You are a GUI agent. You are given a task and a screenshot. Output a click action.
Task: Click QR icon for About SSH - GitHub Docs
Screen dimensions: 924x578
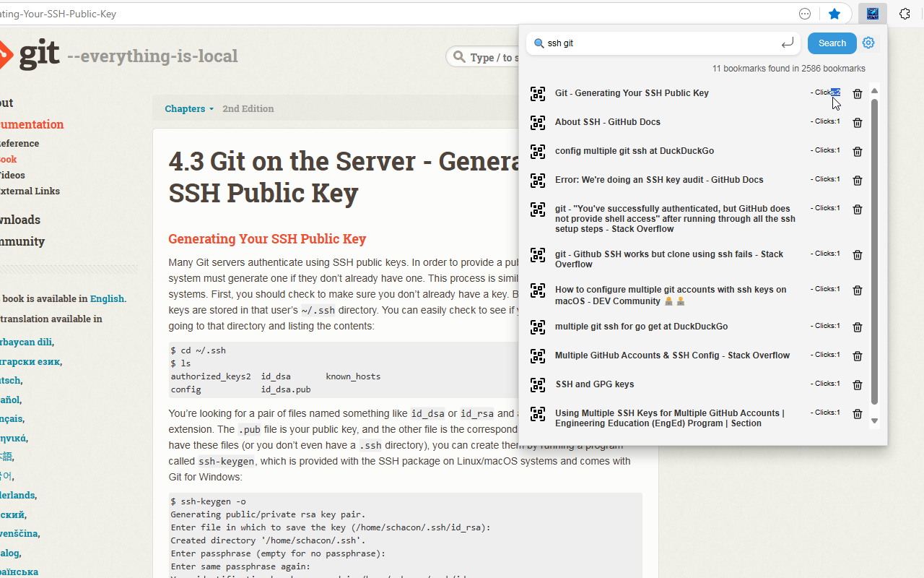[x=538, y=123]
